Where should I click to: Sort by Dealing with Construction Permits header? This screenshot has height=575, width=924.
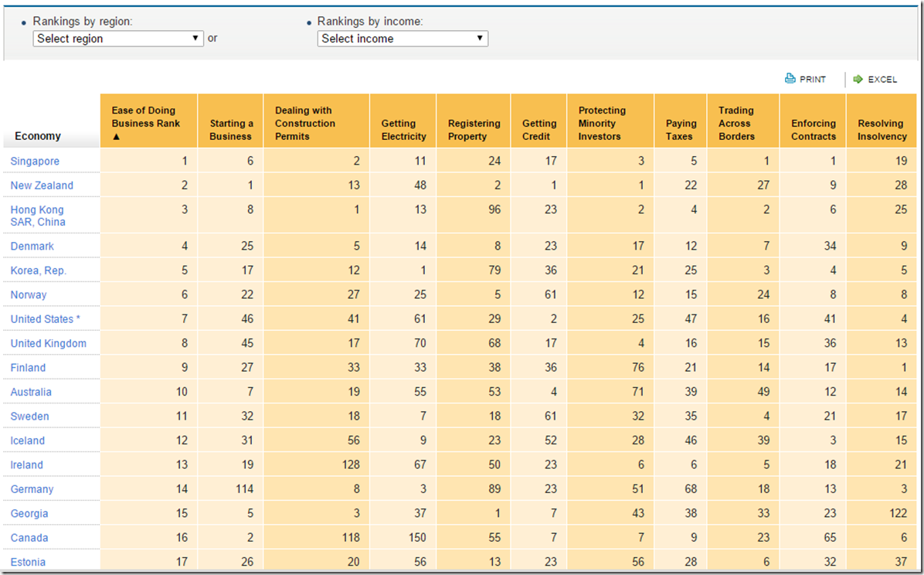(305, 124)
